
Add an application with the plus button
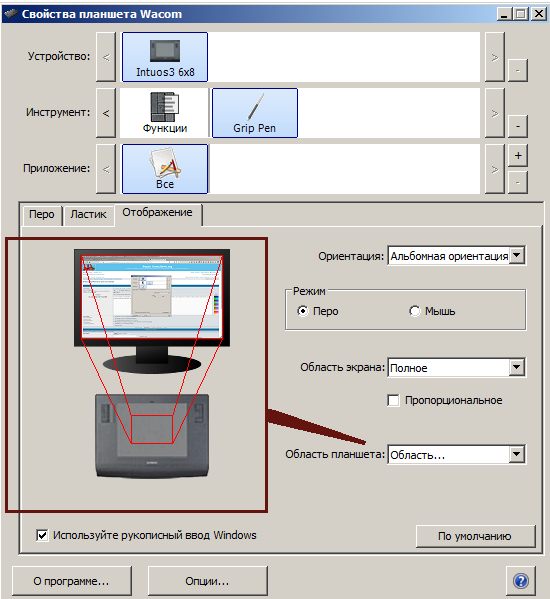(x=518, y=155)
